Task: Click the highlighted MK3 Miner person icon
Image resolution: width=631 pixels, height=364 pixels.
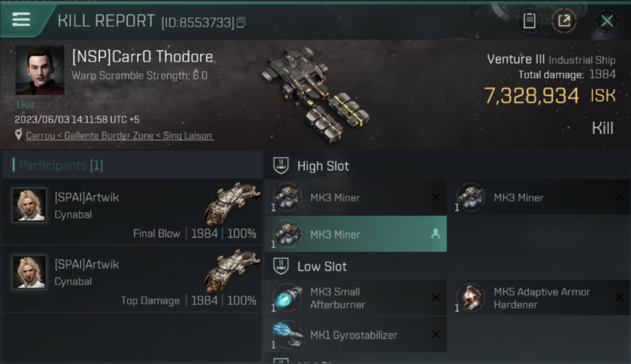Action: [x=435, y=234]
